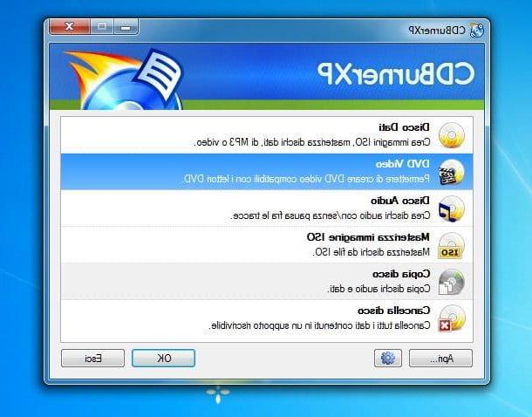Click 'Crea immagini ISO' description text
Screen dimensions: 532x417
312,142
